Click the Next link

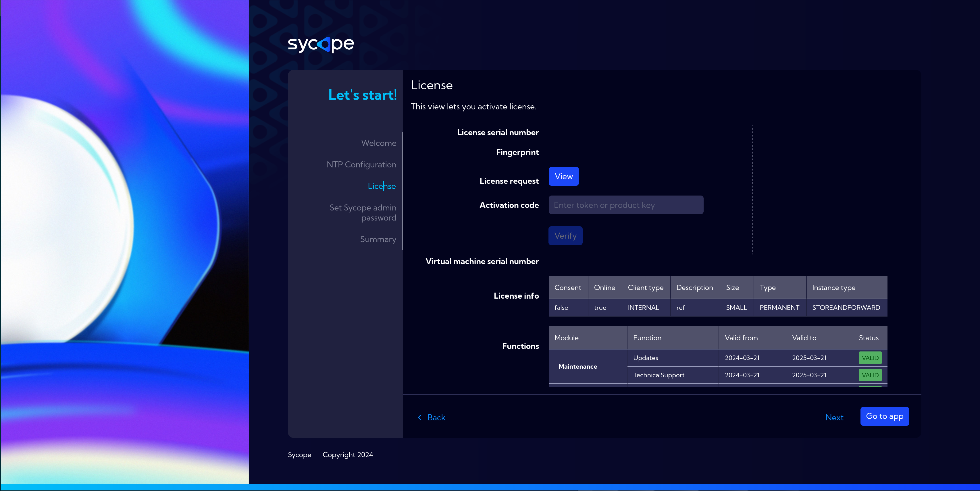pos(834,417)
